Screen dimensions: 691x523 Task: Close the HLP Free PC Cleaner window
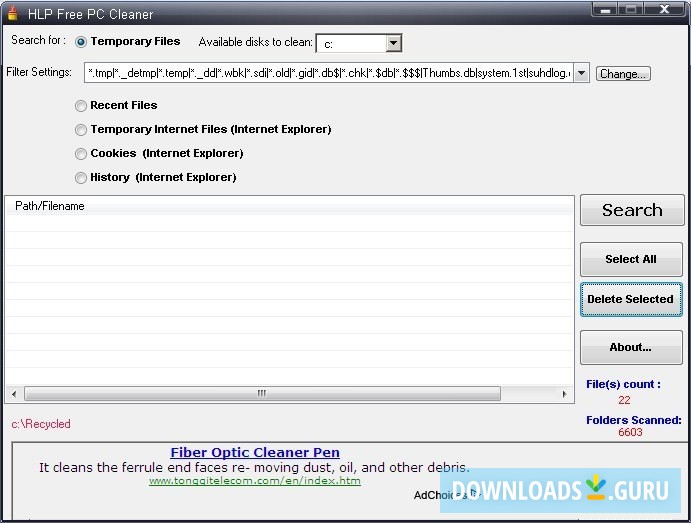pyautogui.click(x=664, y=9)
